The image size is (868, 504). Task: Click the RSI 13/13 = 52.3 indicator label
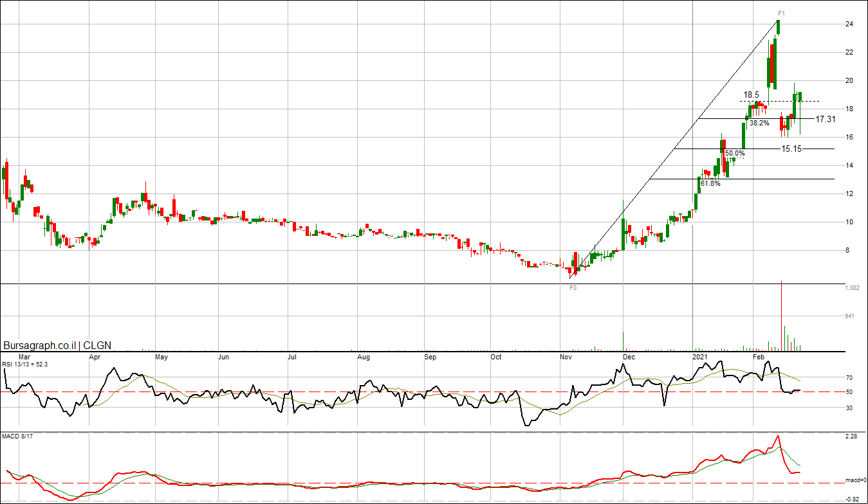coord(25,364)
